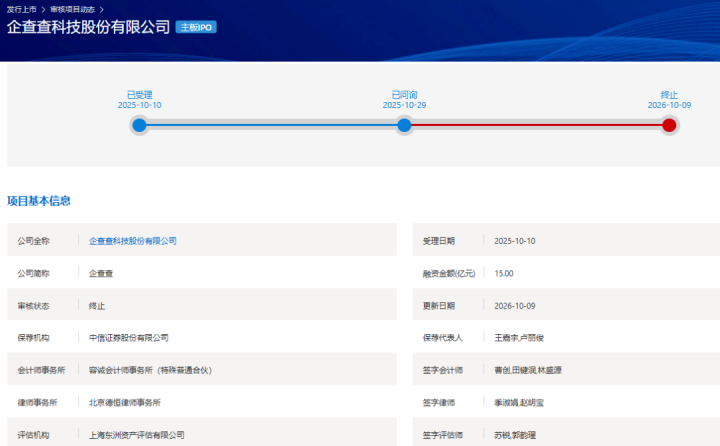Click appraiser 上海东洲资产评估有限公司
Image resolution: width=720 pixels, height=446 pixels.
pyautogui.click(x=136, y=435)
